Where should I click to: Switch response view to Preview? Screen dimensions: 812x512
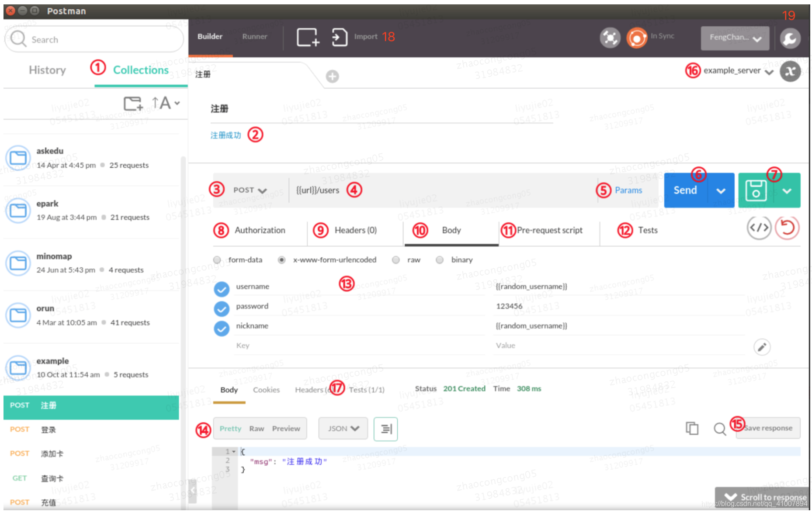pos(286,429)
